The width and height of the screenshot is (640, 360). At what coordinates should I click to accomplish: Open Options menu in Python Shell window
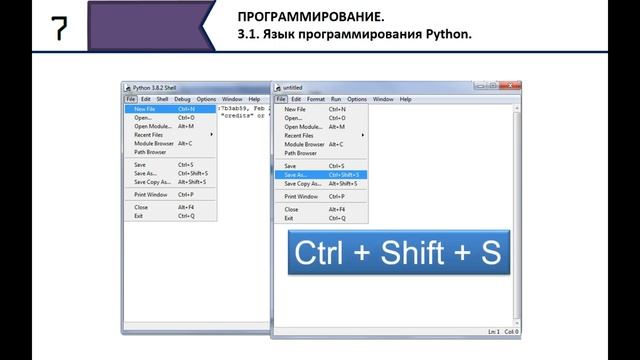click(x=206, y=99)
